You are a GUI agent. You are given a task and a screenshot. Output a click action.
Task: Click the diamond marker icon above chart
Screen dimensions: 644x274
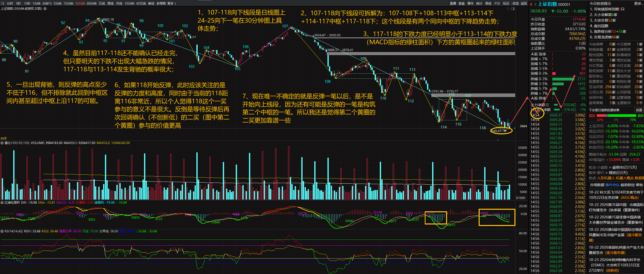[x=508, y=9]
